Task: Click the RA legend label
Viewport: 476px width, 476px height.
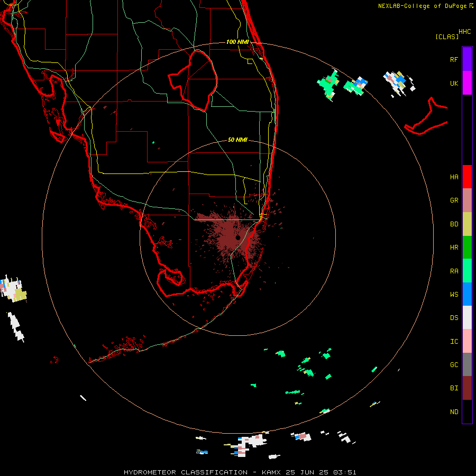Action: click(454, 271)
